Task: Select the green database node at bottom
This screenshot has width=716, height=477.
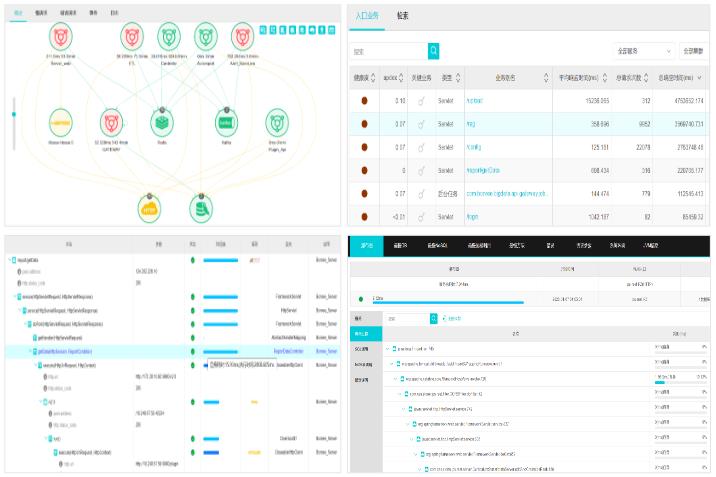Action: click(x=198, y=208)
